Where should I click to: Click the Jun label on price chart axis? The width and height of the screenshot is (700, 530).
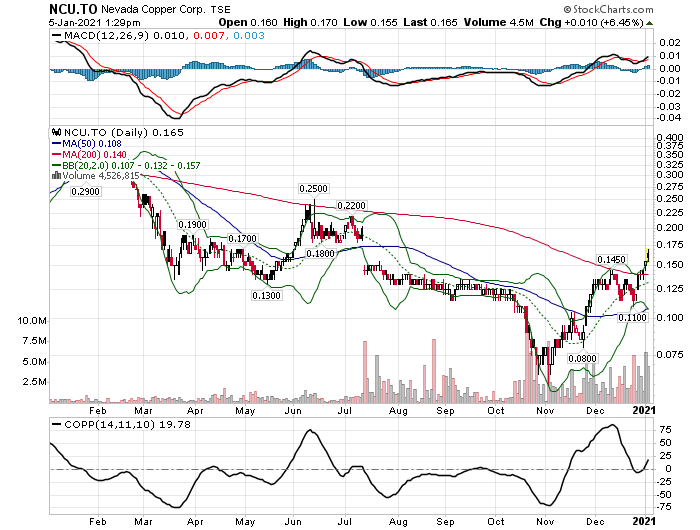(293, 411)
